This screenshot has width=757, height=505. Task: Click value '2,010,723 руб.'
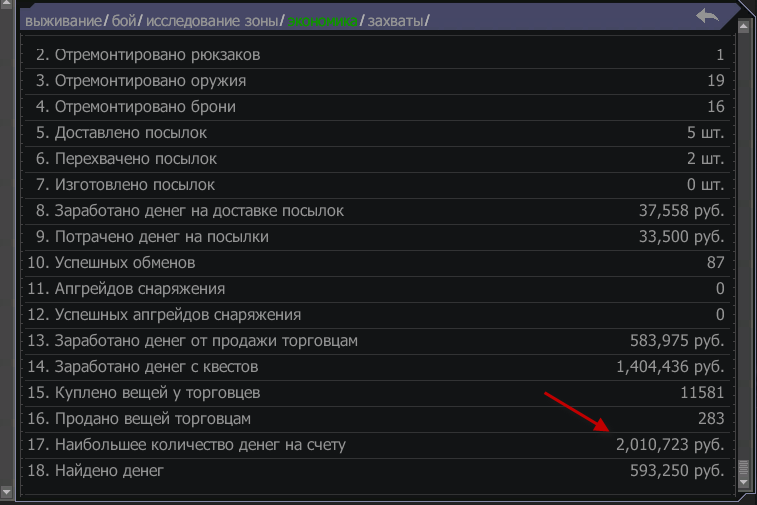(x=670, y=445)
